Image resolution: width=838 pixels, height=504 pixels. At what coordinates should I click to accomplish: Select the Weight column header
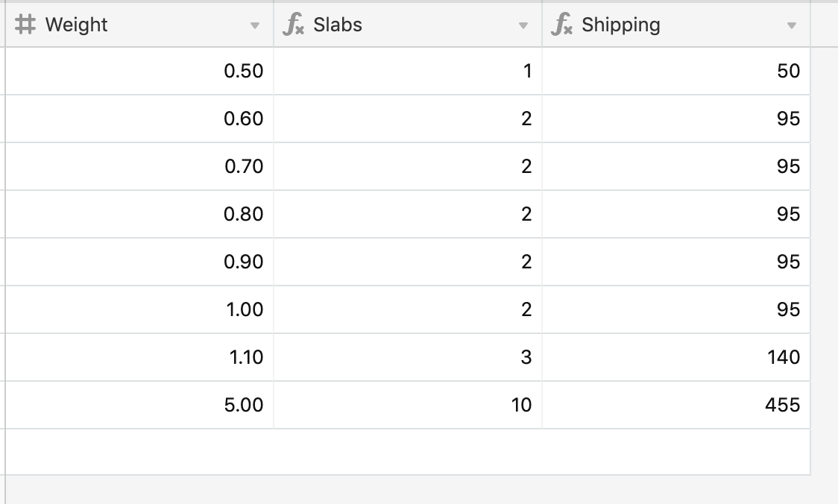[x=139, y=25]
